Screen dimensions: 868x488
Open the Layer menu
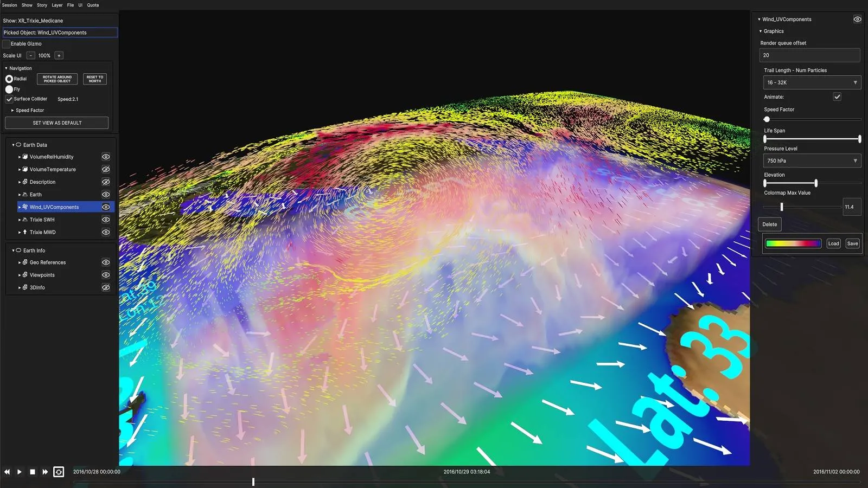point(57,5)
